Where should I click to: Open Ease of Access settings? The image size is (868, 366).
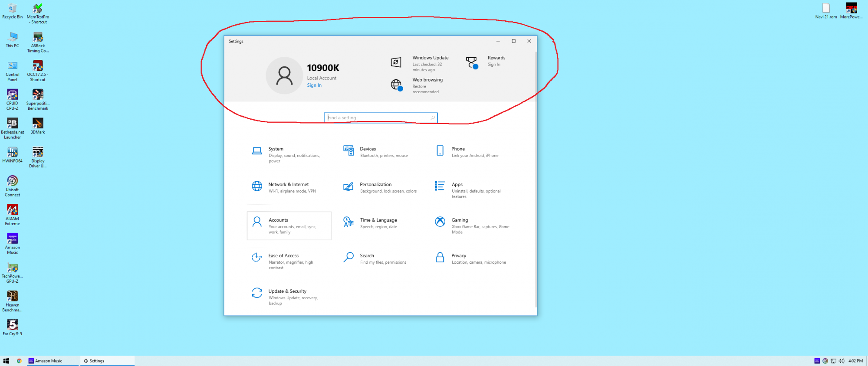click(x=289, y=261)
